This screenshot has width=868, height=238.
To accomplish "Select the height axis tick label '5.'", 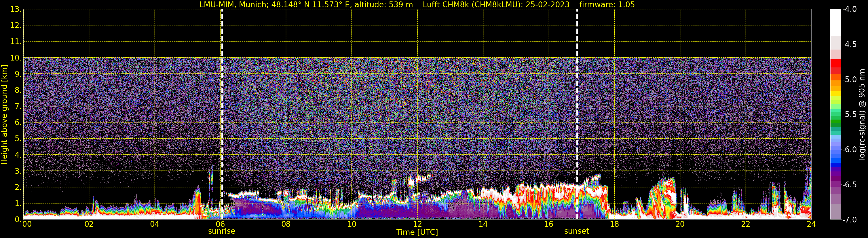I will click(x=18, y=139).
